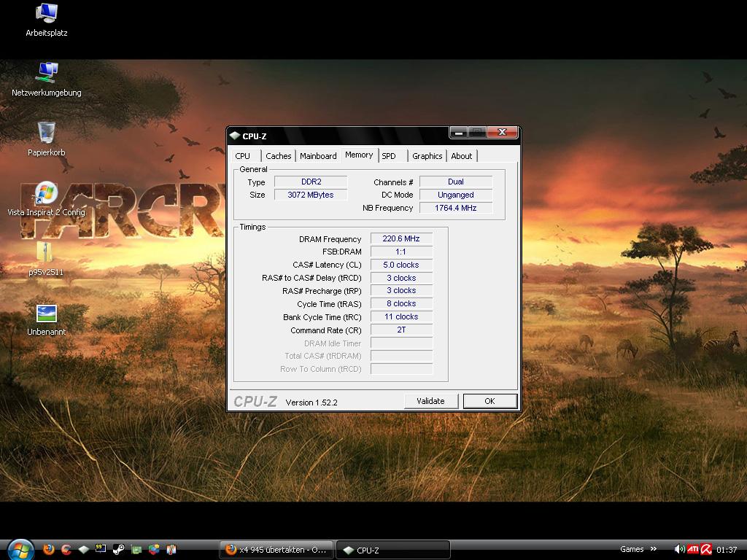Open the volume speaker tray icon
The image size is (747, 560).
(x=679, y=550)
